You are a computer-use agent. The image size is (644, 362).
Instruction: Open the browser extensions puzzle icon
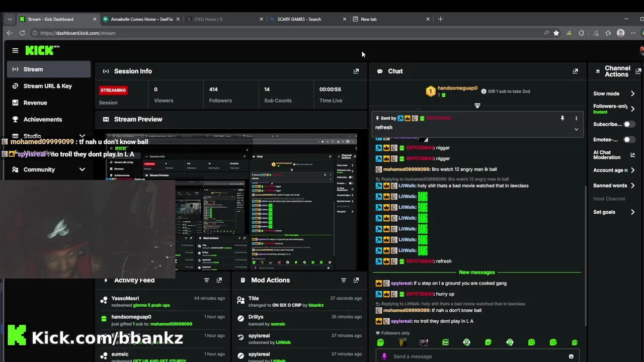pos(582,33)
